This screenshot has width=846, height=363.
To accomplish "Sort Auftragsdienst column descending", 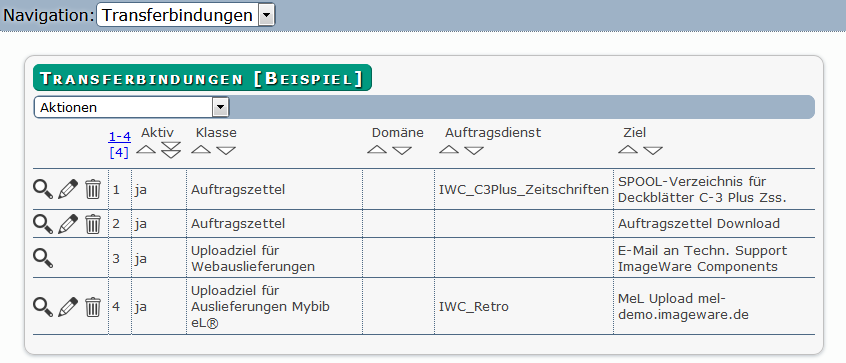I will (x=474, y=150).
